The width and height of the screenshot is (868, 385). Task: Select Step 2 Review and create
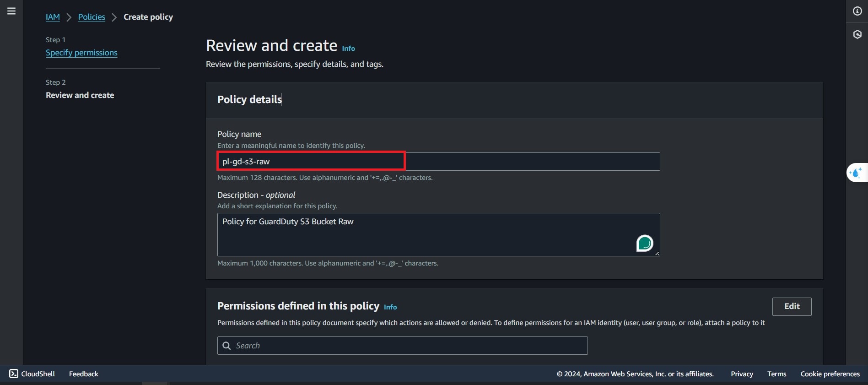80,95
